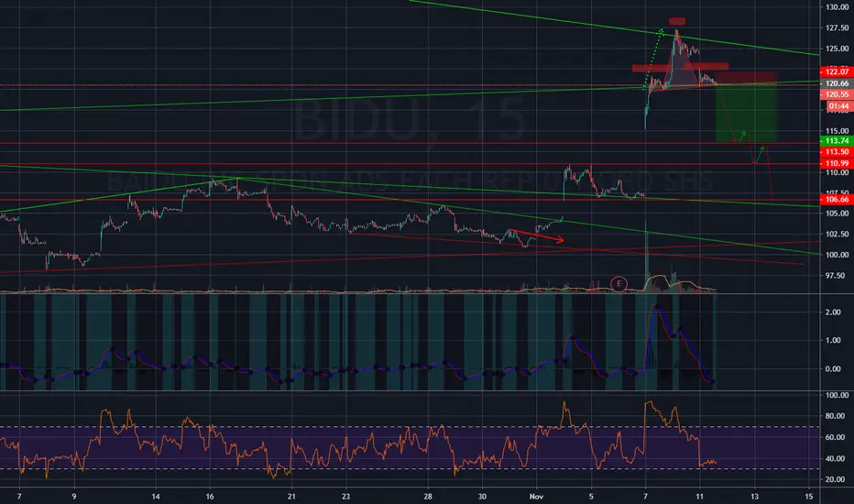The width and height of the screenshot is (854, 504).
Task: Click date 9 on the time axis
Action: tap(74, 497)
